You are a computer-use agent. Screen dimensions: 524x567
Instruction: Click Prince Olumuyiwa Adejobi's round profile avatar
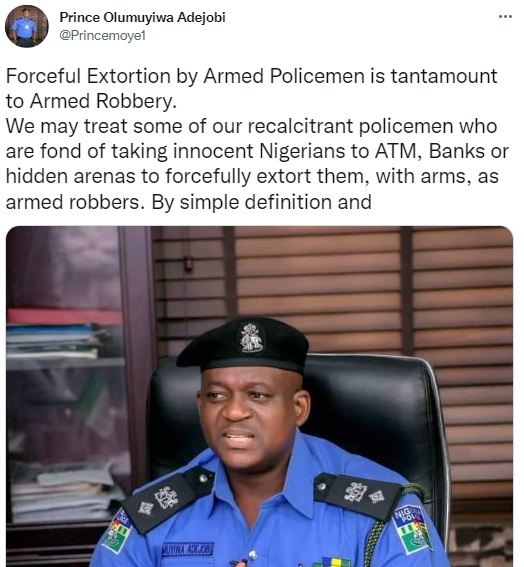tap(26, 26)
